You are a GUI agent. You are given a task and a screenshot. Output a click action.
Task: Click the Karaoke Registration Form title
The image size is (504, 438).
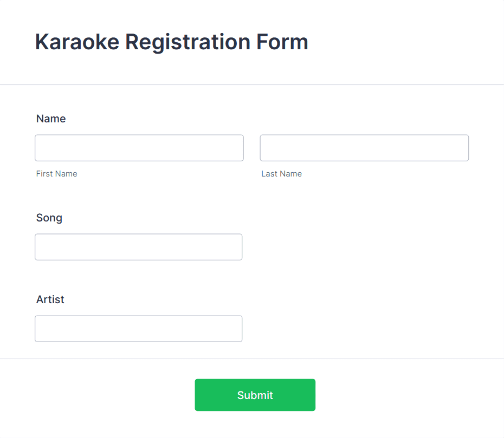[171, 42]
